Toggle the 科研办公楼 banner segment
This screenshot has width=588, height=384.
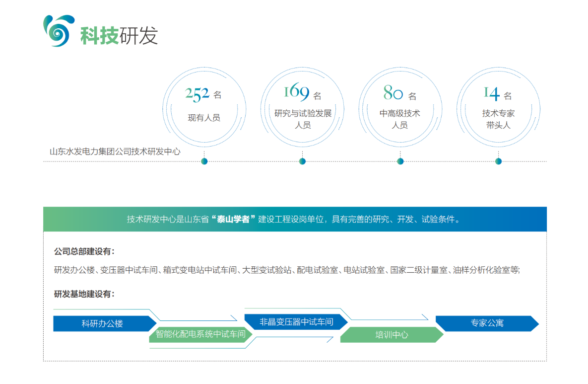[103, 323]
